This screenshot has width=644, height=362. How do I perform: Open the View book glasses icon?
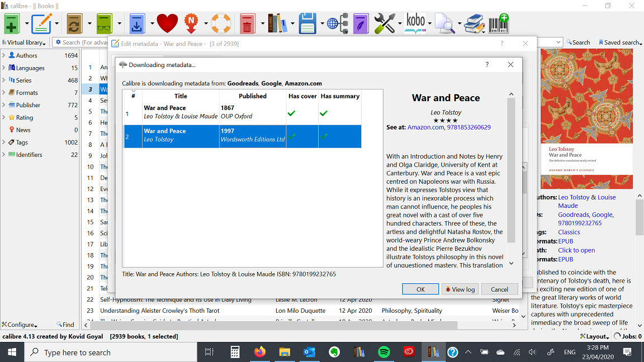tap(105, 24)
